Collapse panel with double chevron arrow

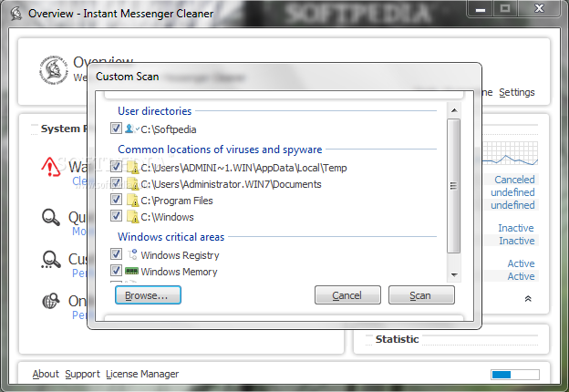coord(528,299)
